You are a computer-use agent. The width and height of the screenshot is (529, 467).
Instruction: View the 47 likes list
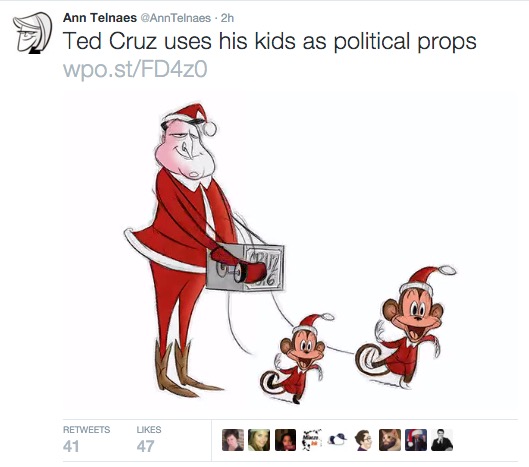pyautogui.click(x=149, y=439)
